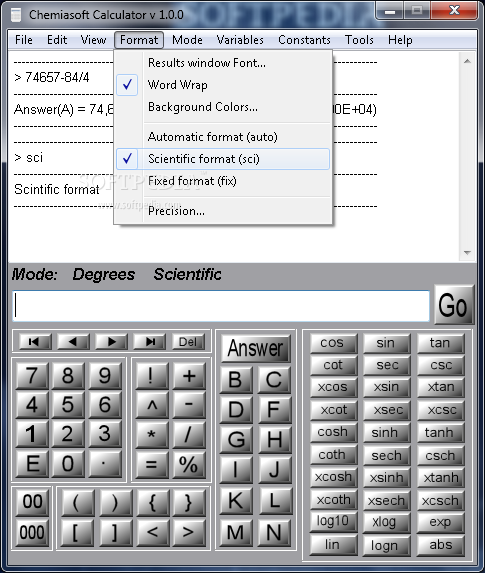Open the Precision settings
Screen dimensions: 485x573
223,211
